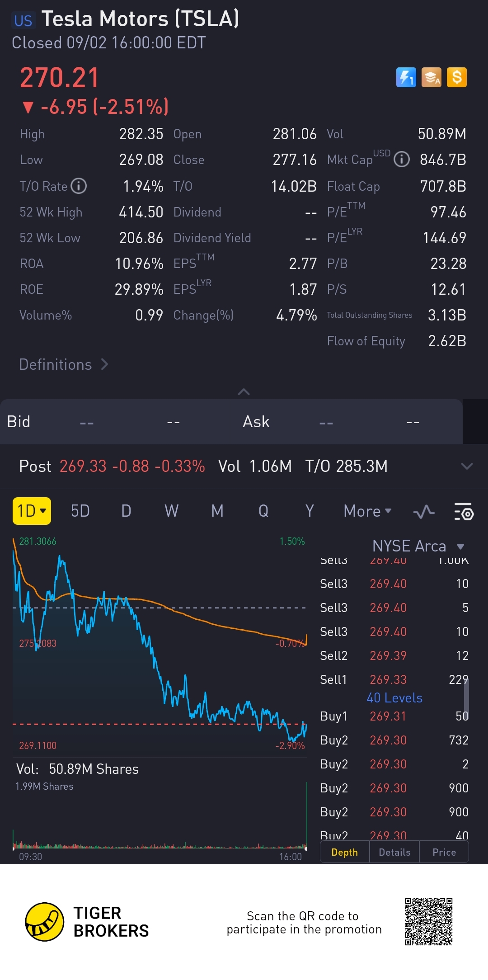Collapse the stock stats panel

[x=244, y=391]
